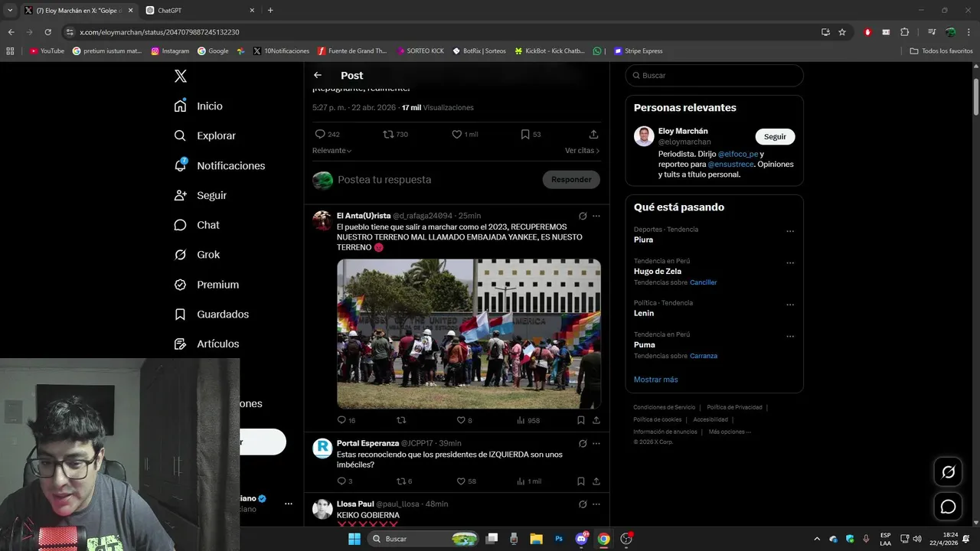Open the YouTube bookmark
This screenshot has width=980, height=551.
pos(47,51)
